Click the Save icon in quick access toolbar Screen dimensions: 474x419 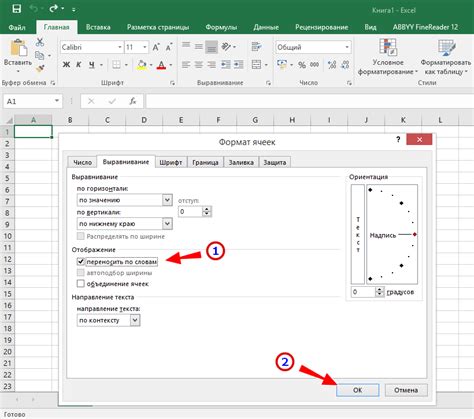(x=16, y=9)
